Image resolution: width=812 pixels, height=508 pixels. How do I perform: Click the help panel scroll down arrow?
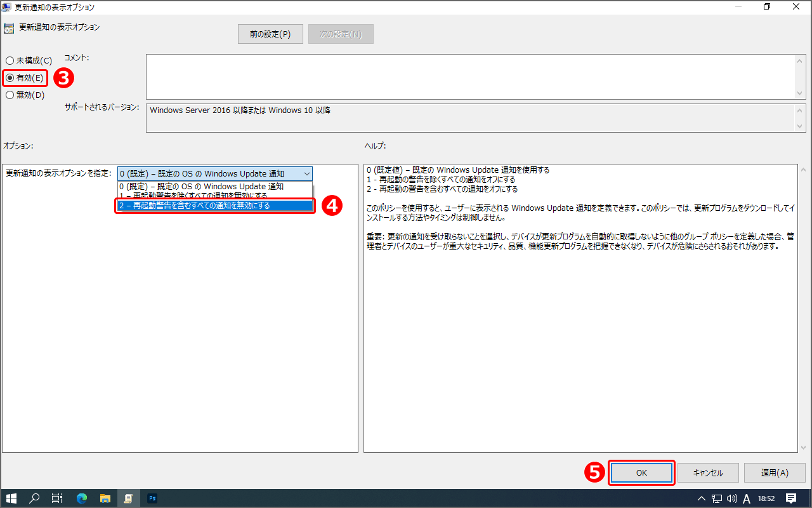802,447
